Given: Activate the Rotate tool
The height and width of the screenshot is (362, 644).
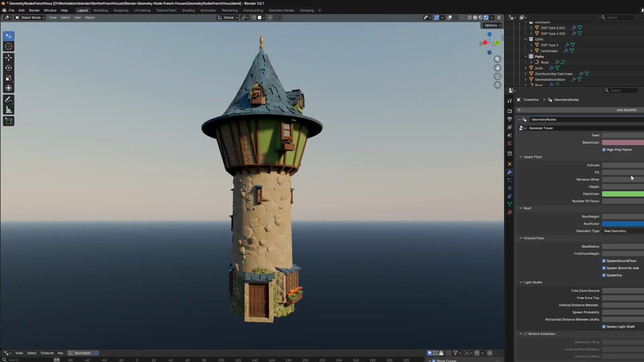Looking at the screenshot, I should 9,68.
